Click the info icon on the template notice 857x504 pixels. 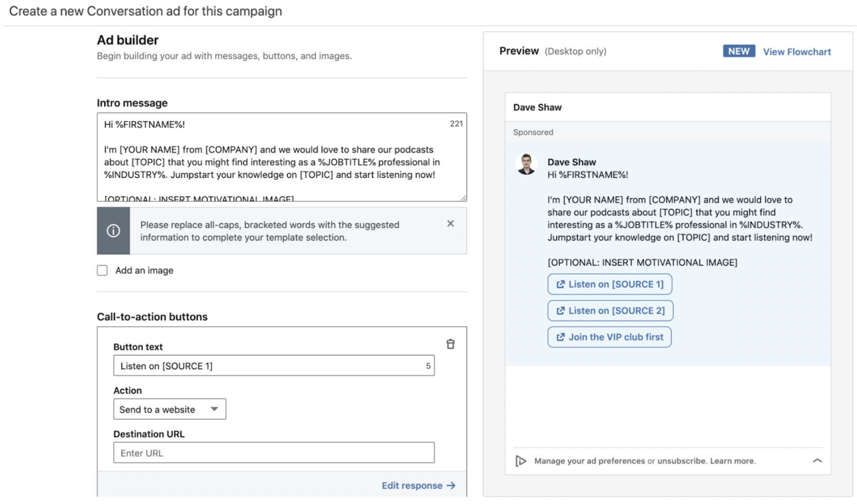pyautogui.click(x=113, y=231)
